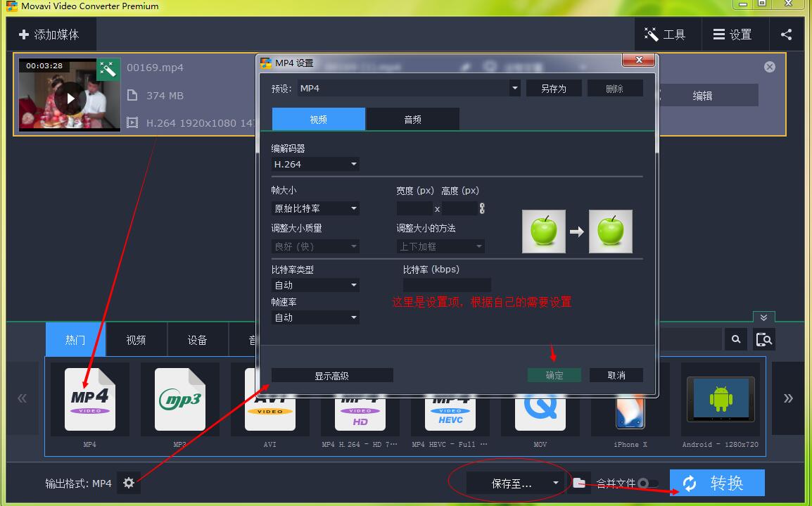Image resolution: width=812 pixels, height=506 pixels.
Task: Click the search magnifier icon in format panel
Action: (736, 339)
